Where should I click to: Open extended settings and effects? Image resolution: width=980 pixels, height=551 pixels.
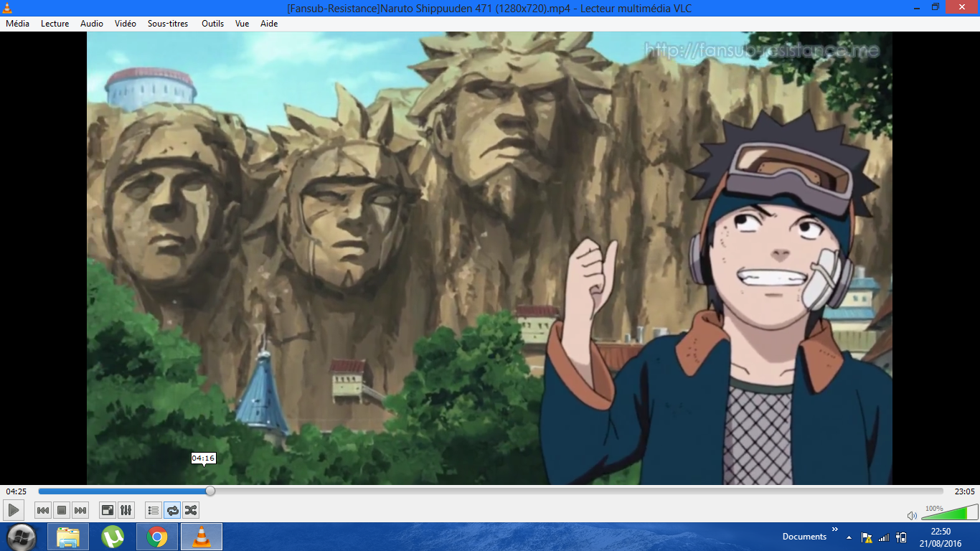pos(126,510)
